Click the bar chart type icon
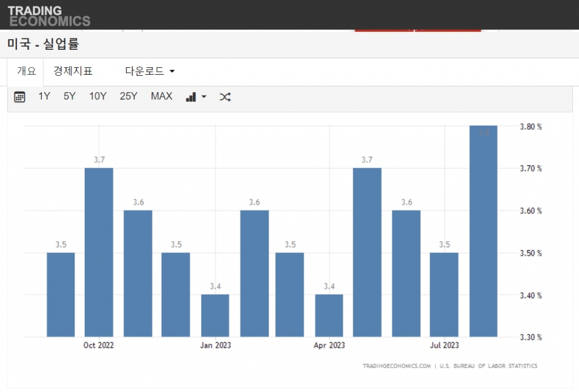 [x=191, y=97]
